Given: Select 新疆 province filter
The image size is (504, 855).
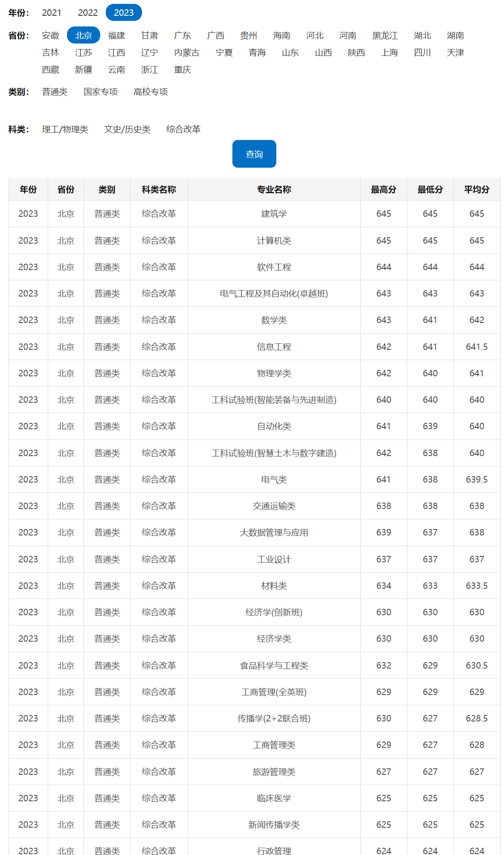Looking at the screenshot, I should (84, 70).
